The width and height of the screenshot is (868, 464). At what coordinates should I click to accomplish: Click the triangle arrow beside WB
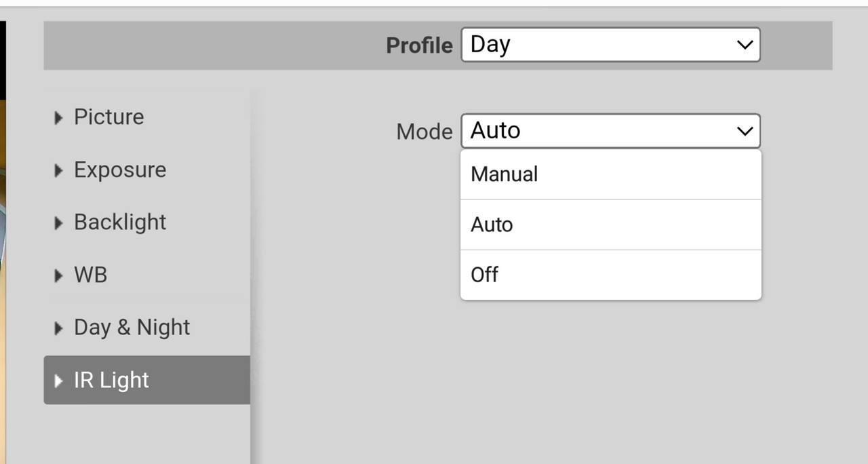(58, 275)
